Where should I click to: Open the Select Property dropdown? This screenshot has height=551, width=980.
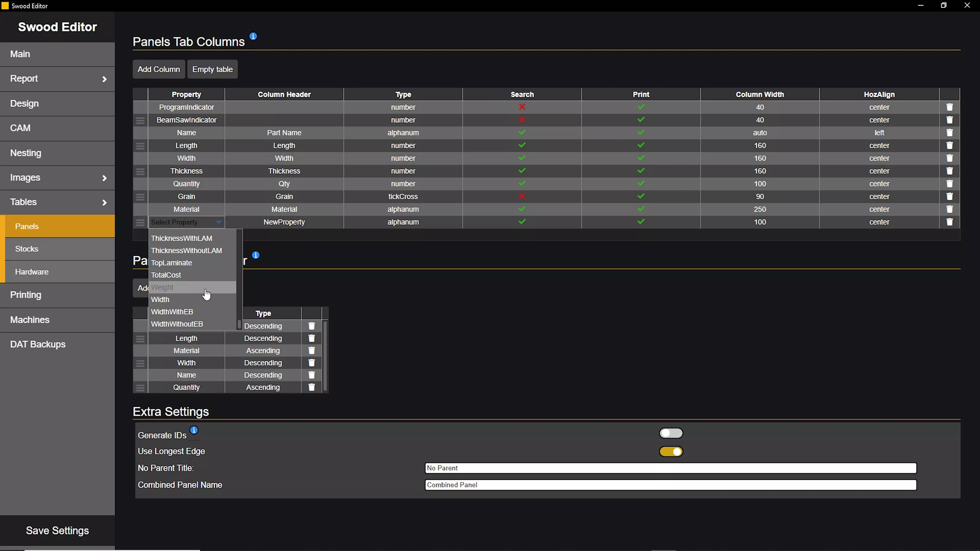click(x=186, y=222)
